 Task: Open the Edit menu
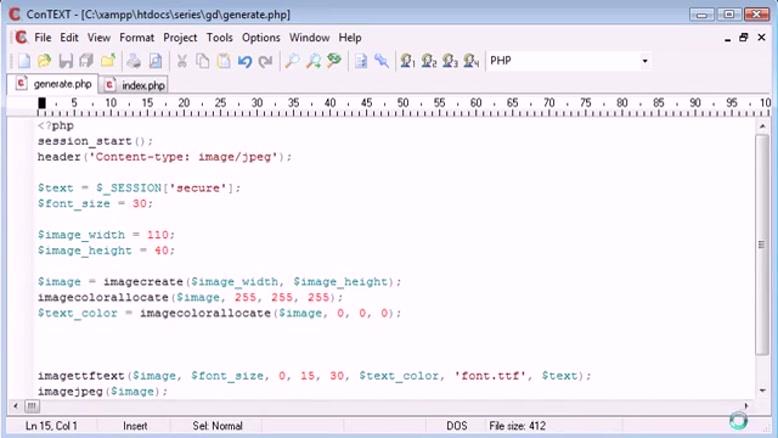(69, 38)
